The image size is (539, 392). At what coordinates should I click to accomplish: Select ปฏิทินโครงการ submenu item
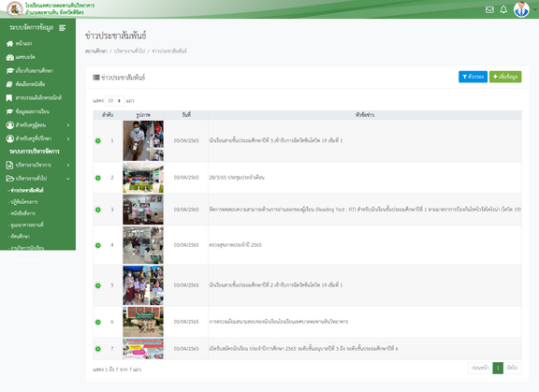(23, 202)
